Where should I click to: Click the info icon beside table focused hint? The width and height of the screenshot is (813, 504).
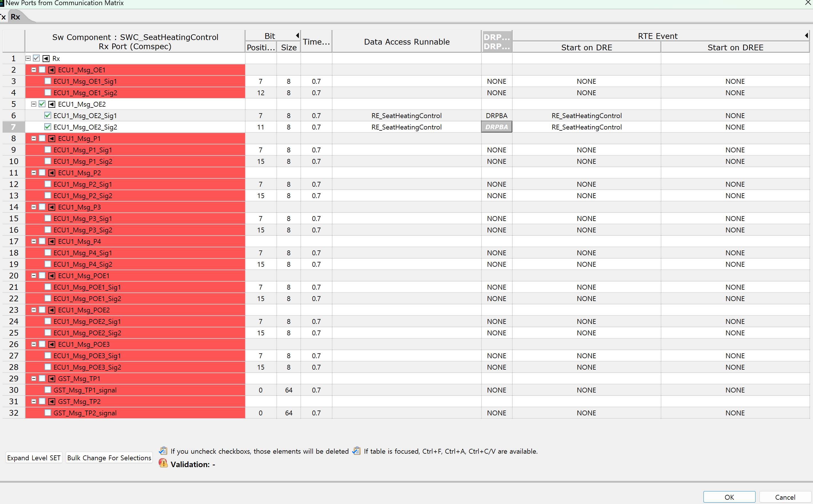pyautogui.click(x=356, y=451)
